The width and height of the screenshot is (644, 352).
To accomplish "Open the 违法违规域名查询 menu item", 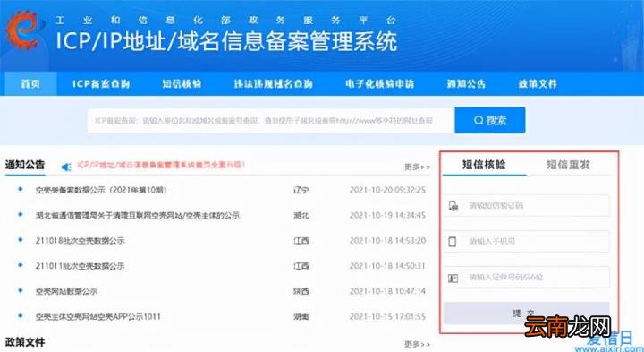I will click(x=273, y=84).
